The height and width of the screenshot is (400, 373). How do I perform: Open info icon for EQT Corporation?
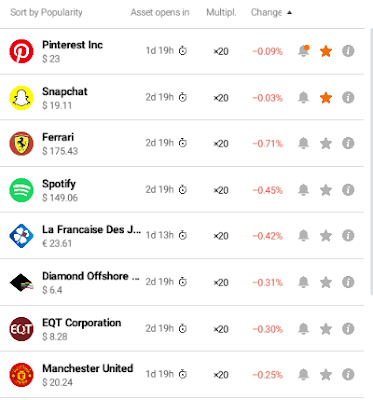[348, 329]
